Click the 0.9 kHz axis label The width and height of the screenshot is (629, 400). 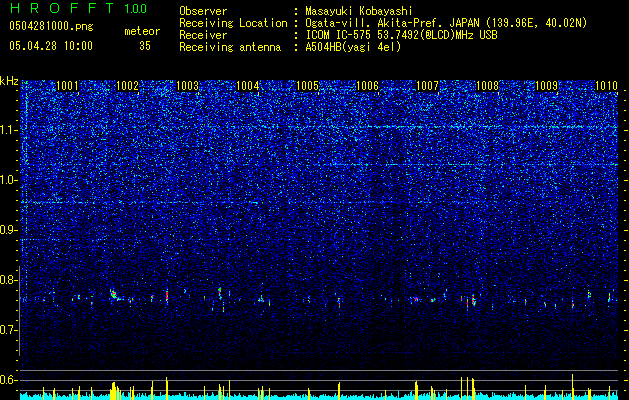pyautogui.click(x=9, y=230)
